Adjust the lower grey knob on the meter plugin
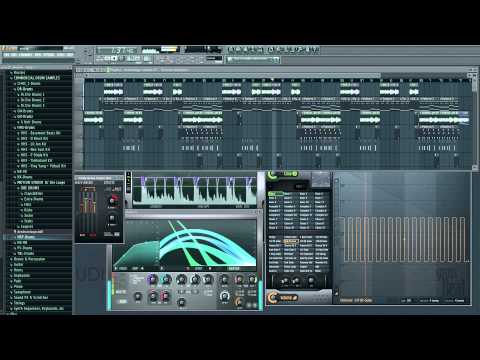Viewport: 480px width, 360px height. (x=112, y=219)
